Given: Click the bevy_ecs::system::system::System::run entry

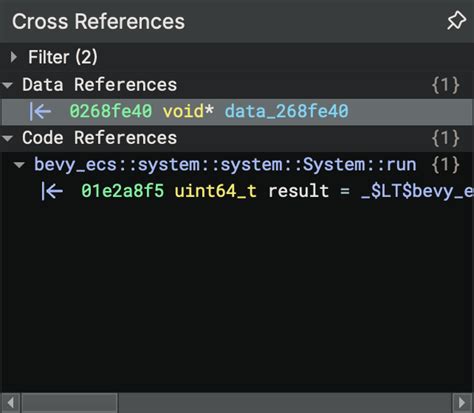Looking at the screenshot, I should tap(225, 165).
